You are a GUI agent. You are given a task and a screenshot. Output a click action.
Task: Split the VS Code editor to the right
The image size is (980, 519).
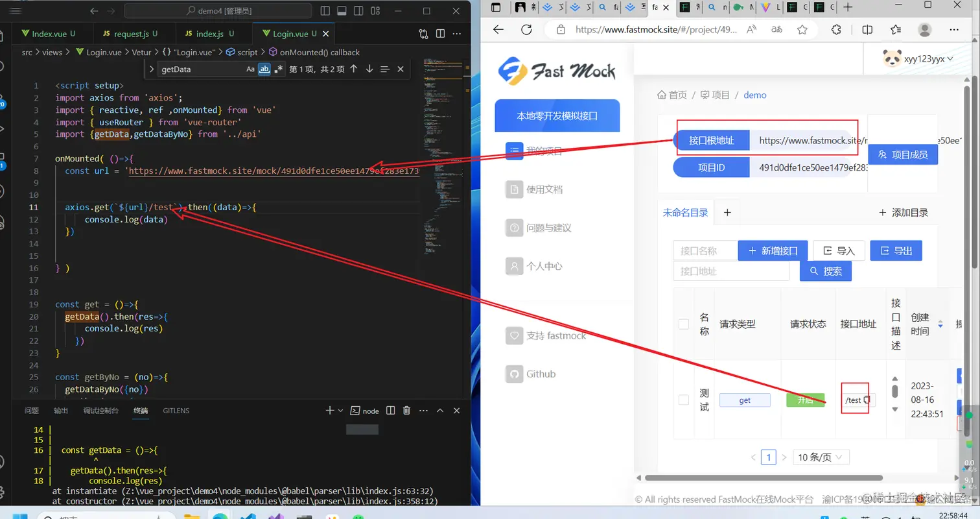tap(440, 34)
